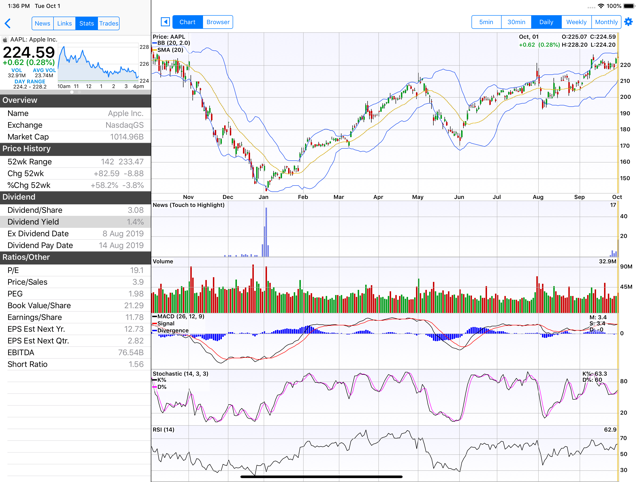Tap the tall January news spike bar

pyautogui.click(x=266, y=232)
